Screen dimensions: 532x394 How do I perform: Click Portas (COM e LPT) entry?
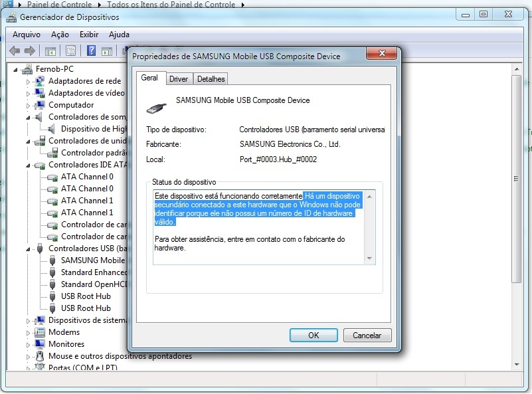(x=83, y=367)
